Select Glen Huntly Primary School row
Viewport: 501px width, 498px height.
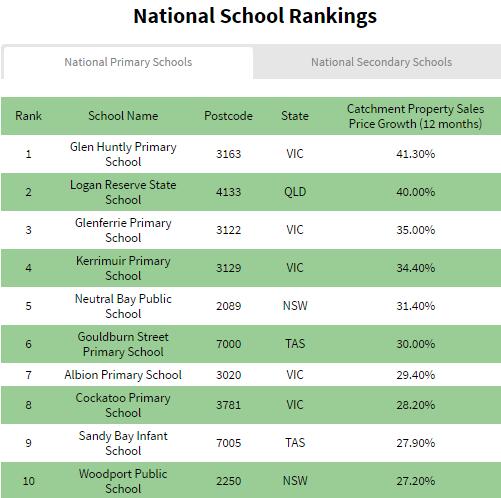click(x=251, y=154)
